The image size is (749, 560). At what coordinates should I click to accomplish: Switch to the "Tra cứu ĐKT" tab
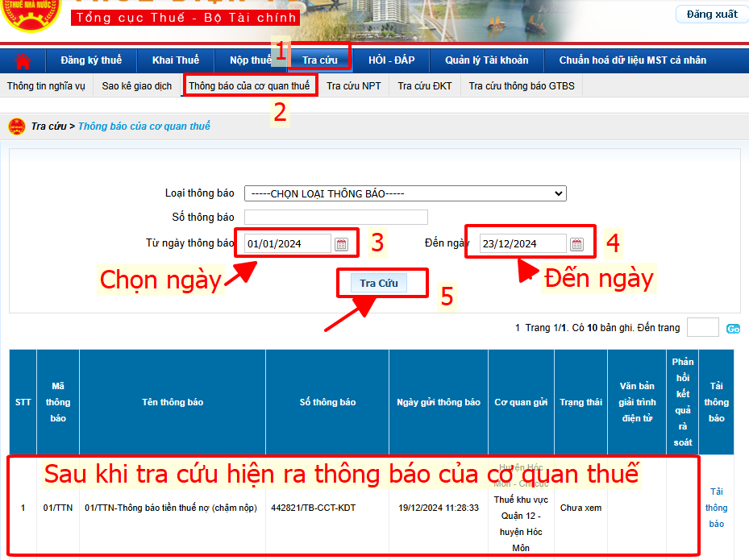click(x=425, y=85)
